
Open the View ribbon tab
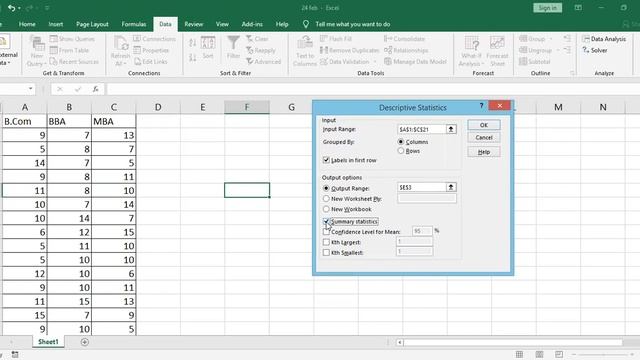[222, 24]
